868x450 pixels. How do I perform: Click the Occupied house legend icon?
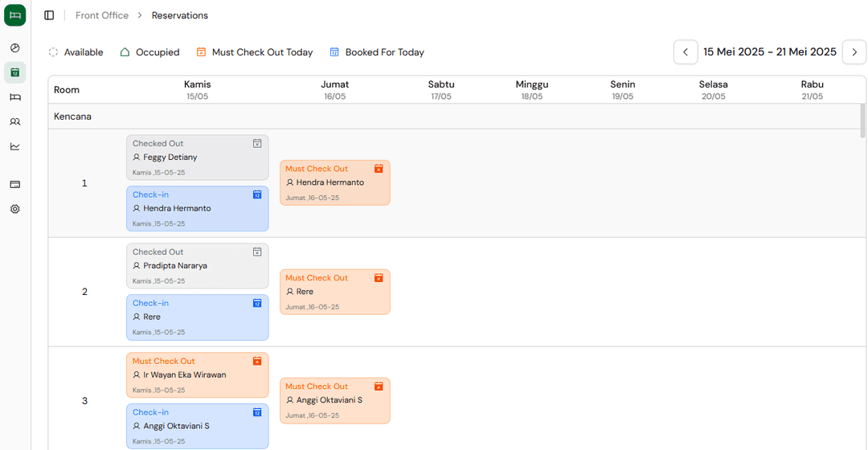[125, 52]
